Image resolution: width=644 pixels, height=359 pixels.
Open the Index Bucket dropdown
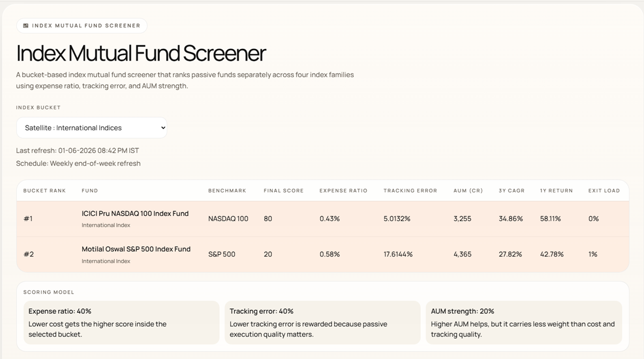(92, 128)
